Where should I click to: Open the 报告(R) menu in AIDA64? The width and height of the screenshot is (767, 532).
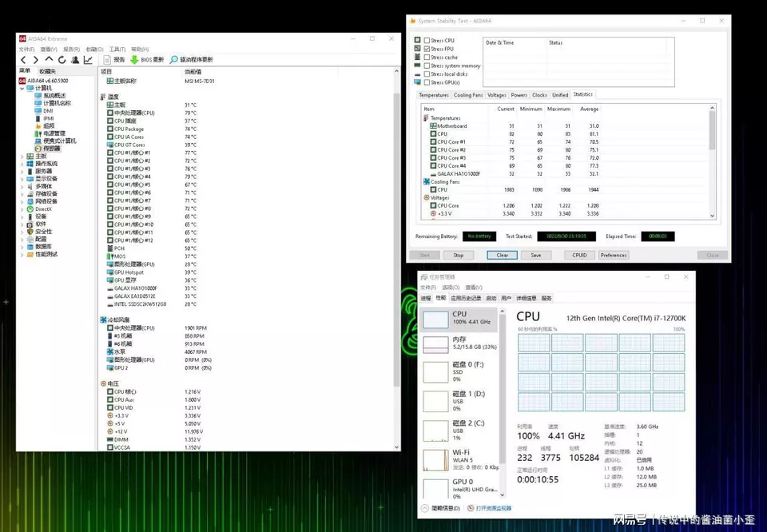(71, 50)
